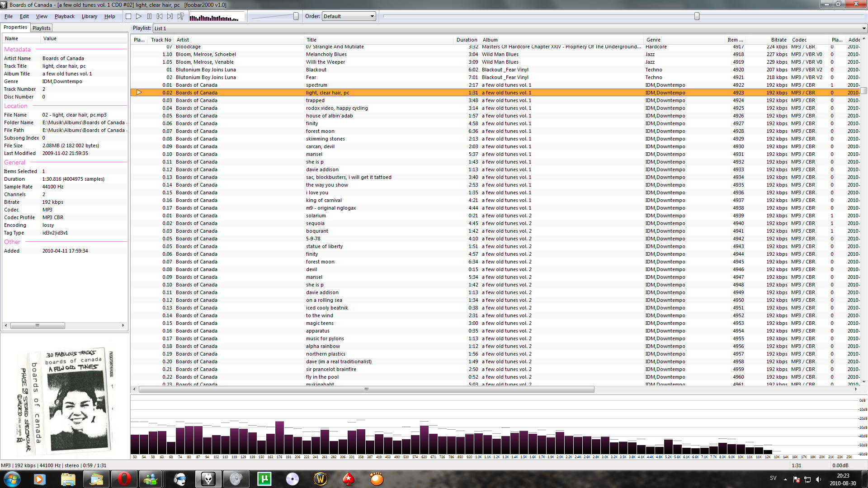Select the track 'forest moon' in vol. 1
This screenshot has width=868, height=488.
[320, 131]
